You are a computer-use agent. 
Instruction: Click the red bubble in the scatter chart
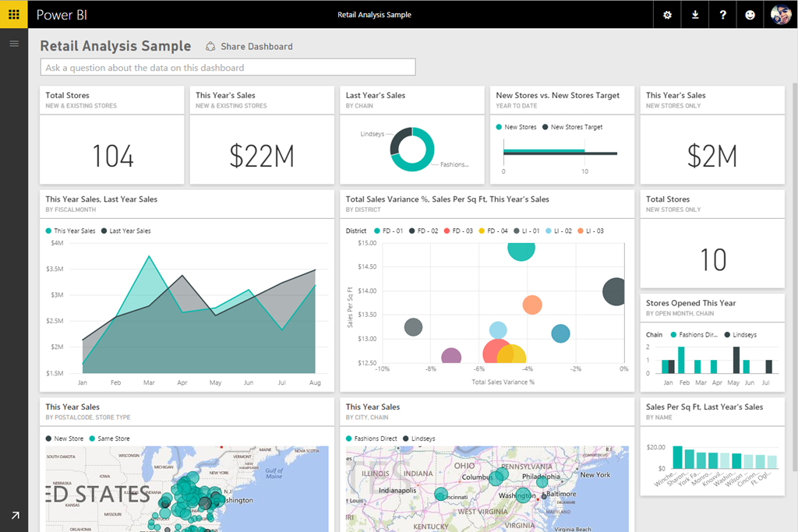tap(495, 352)
